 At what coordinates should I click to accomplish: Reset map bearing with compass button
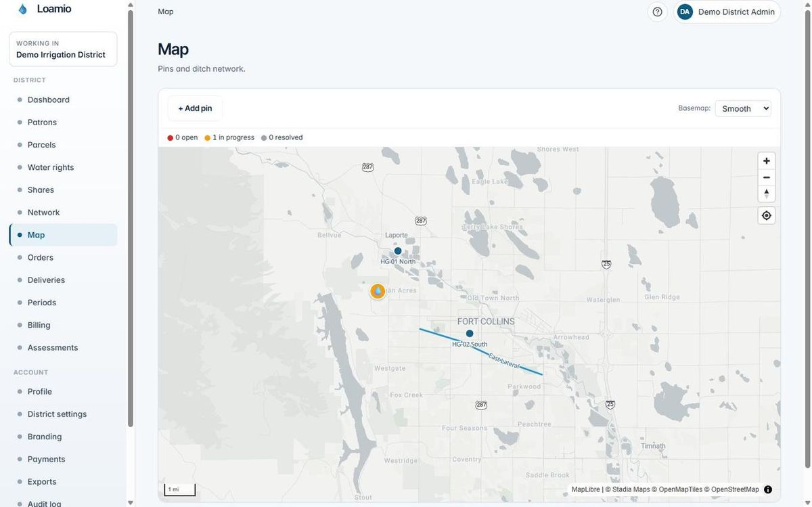pos(766,194)
